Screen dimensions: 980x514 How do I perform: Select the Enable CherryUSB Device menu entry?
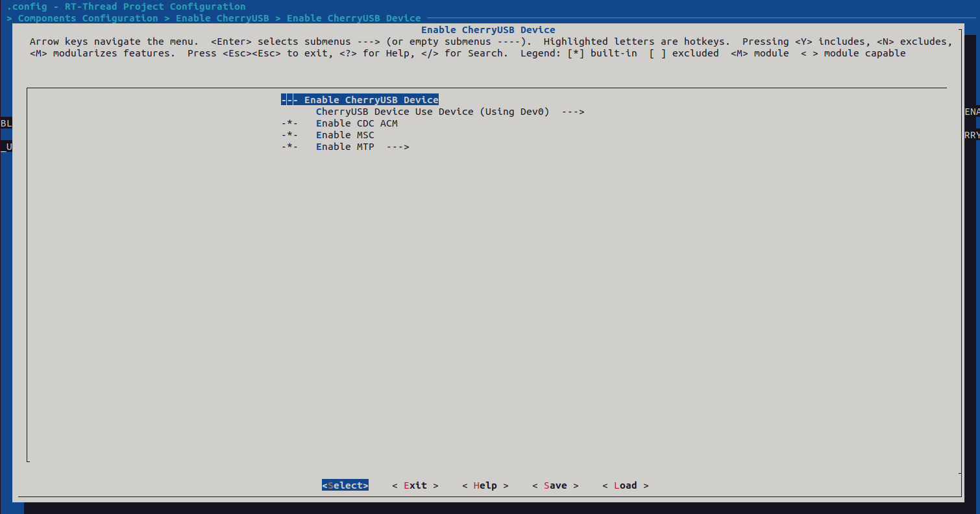pyautogui.click(x=360, y=100)
